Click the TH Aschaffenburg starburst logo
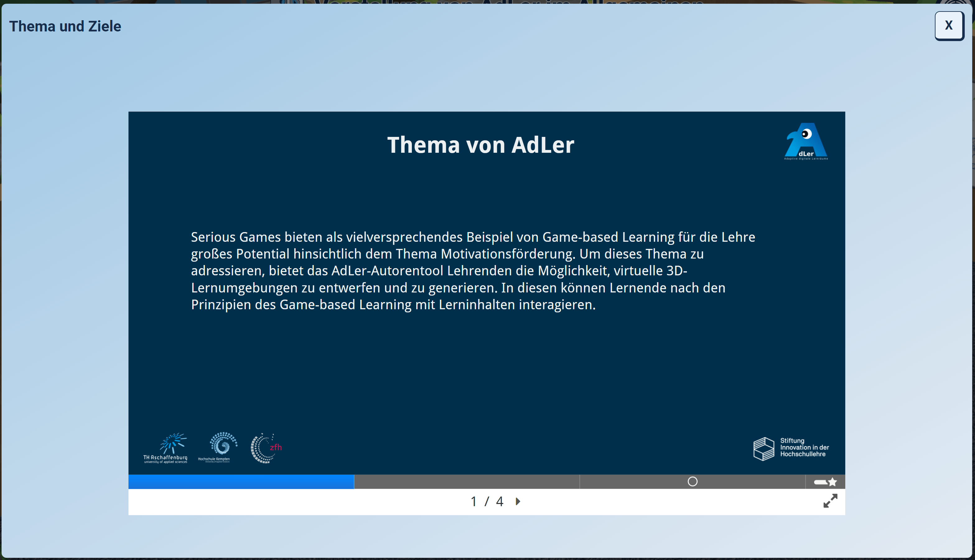Viewport: 975px width, 560px height. pyautogui.click(x=173, y=443)
